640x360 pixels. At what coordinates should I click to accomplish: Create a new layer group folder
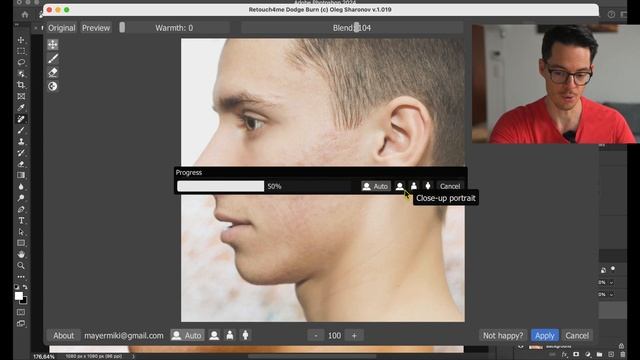[599, 355]
